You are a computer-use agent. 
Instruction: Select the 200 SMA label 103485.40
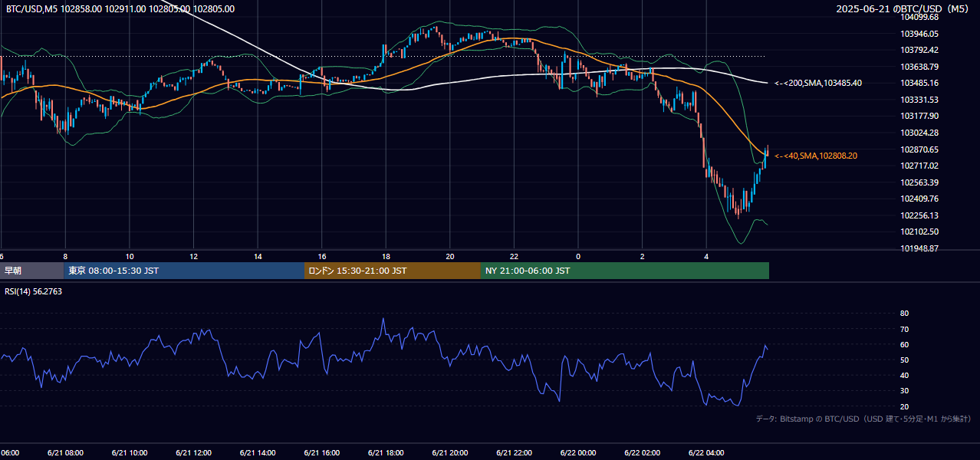pyautogui.click(x=818, y=83)
